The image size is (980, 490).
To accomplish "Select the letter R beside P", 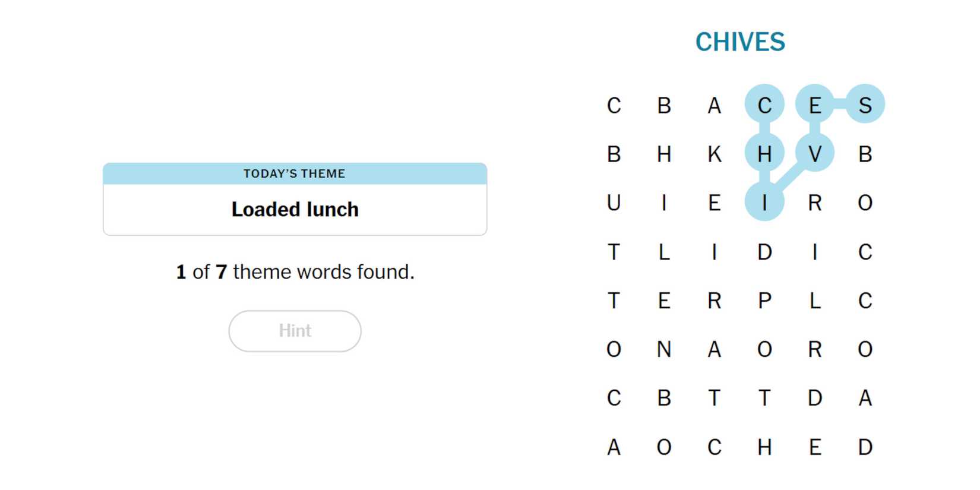I will [714, 301].
